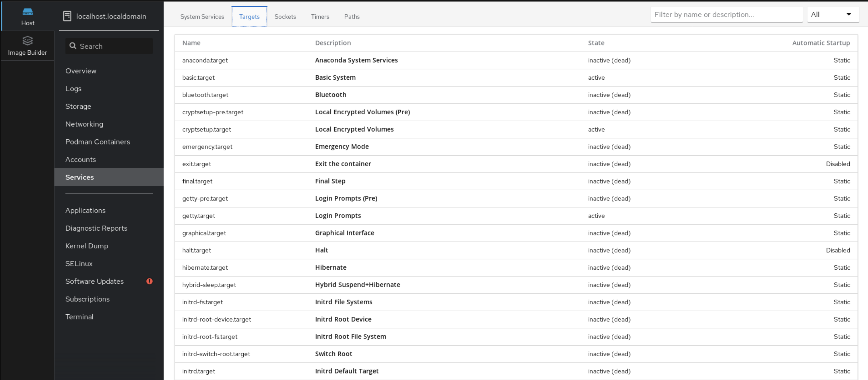This screenshot has width=868, height=380.
Task: Open the Timers tab
Action: click(x=319, y=16)
